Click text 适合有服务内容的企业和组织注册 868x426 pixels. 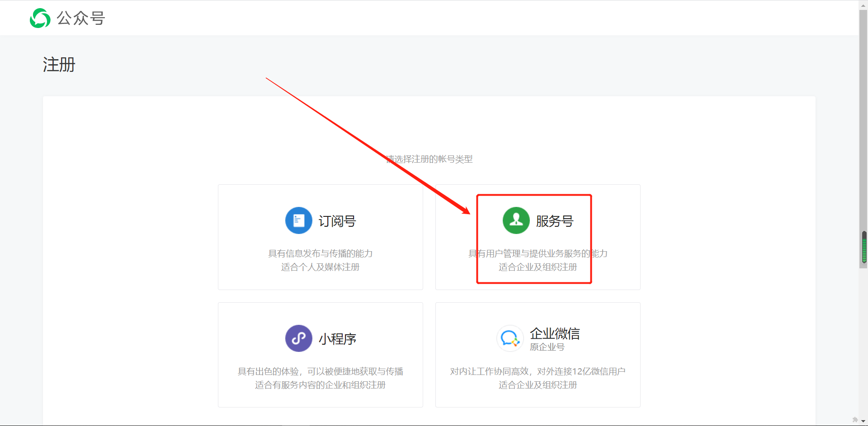[321, 385]
